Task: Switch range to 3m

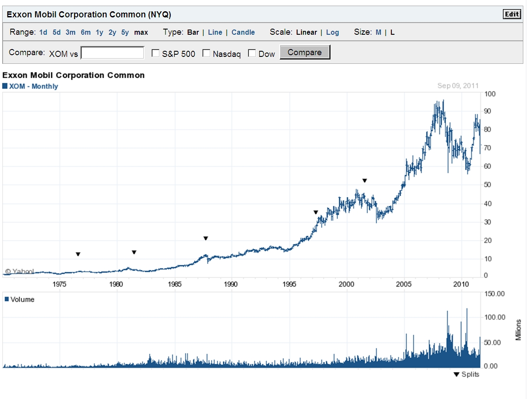Action: tap(71, 32)
